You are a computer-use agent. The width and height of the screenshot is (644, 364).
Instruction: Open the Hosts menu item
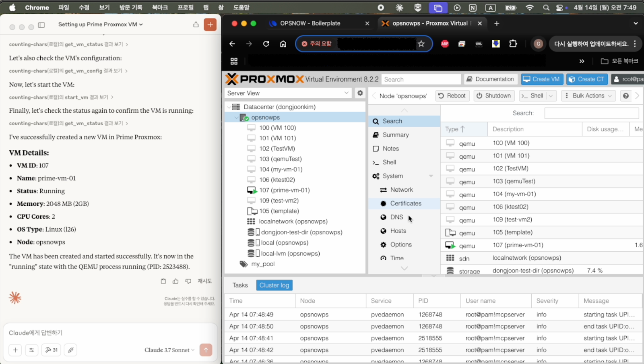coord(404,231)
